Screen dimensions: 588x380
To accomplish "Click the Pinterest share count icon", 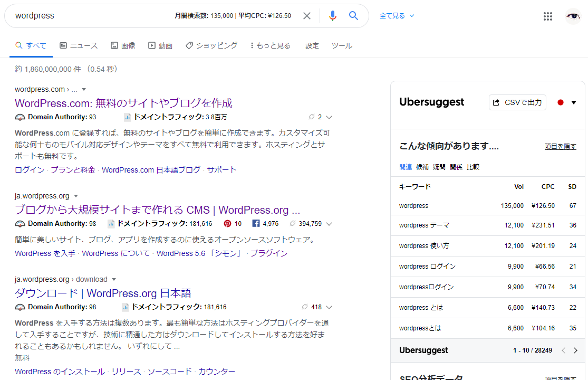I will click(x=227, y=224).
